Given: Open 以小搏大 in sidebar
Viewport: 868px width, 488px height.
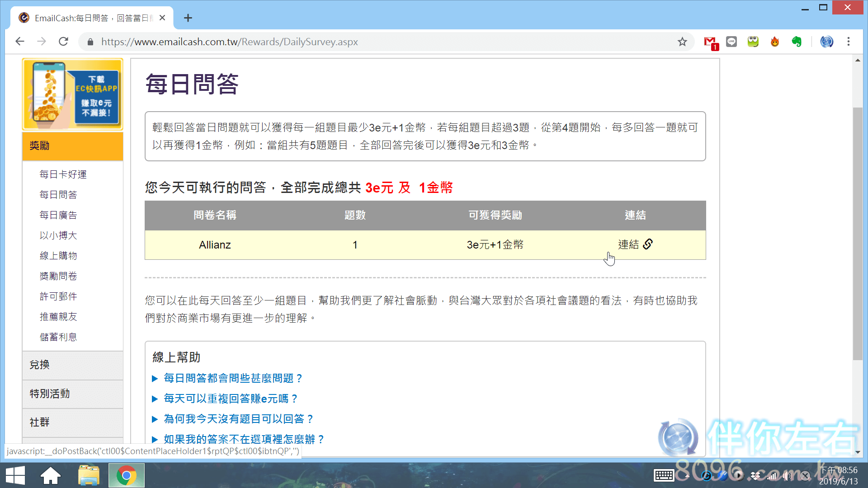Looking at the screenshot, I should tap(58, 235).
